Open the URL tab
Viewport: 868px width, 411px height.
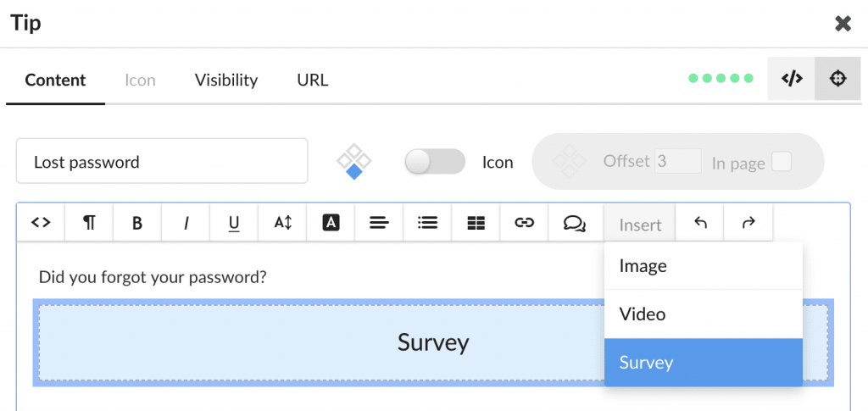312,81
